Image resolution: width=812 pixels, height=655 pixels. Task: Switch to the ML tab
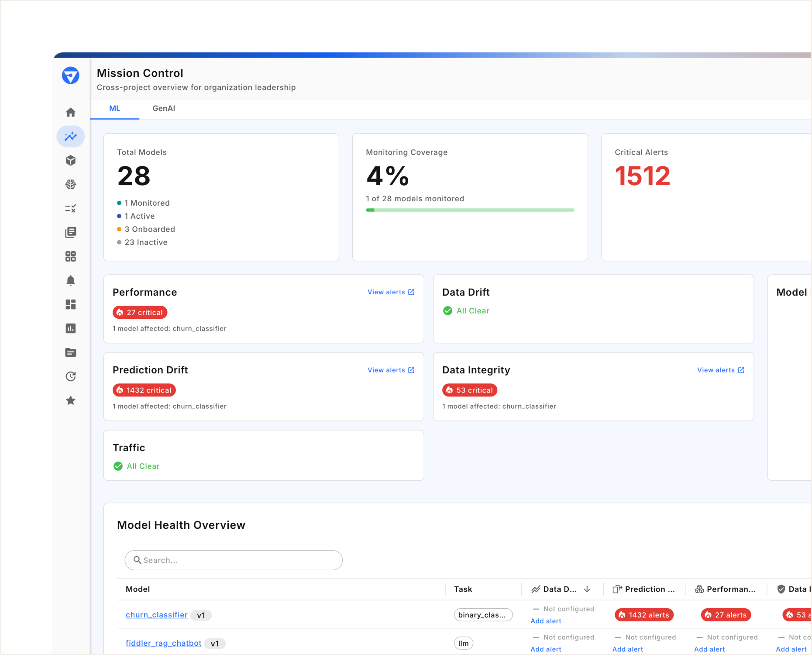click(x=115, y=109)
